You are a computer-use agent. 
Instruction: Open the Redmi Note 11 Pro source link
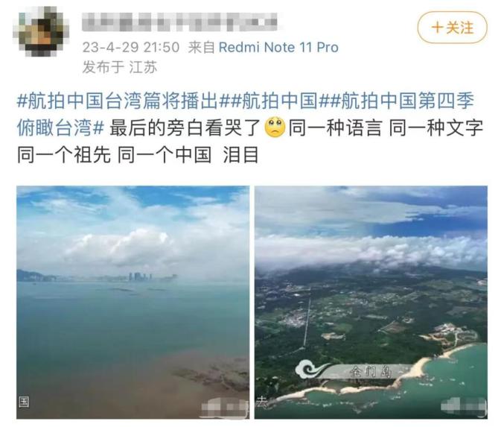[278, 47]
